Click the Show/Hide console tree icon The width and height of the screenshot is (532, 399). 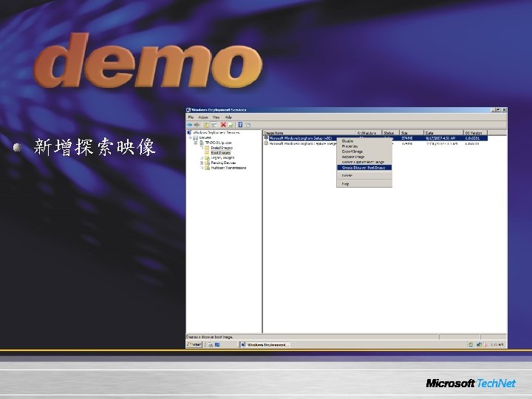(x=214, y=125)
